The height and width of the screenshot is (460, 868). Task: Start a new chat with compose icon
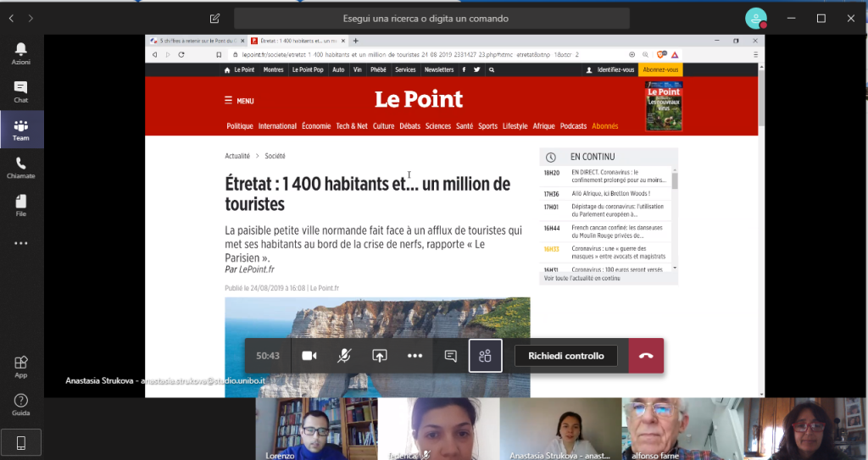tap(214, 19)
